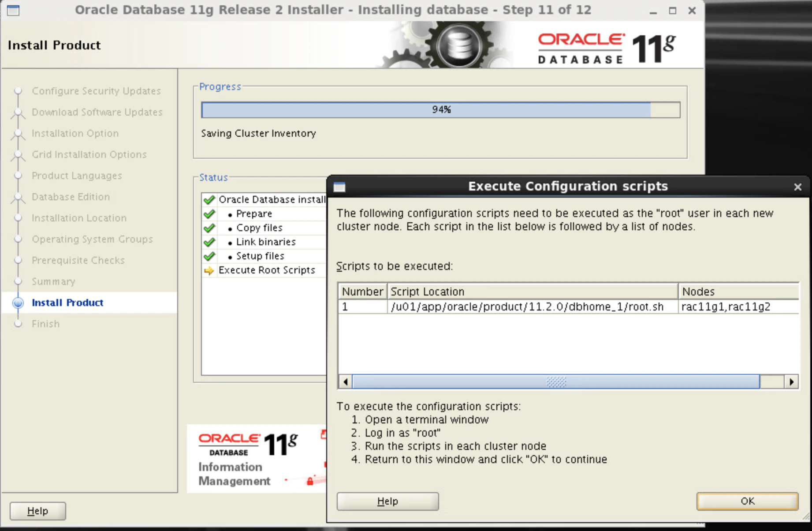This screenshot has height=531, width=812.
Task: Select the Installation Location step
Action: point(79,218)
